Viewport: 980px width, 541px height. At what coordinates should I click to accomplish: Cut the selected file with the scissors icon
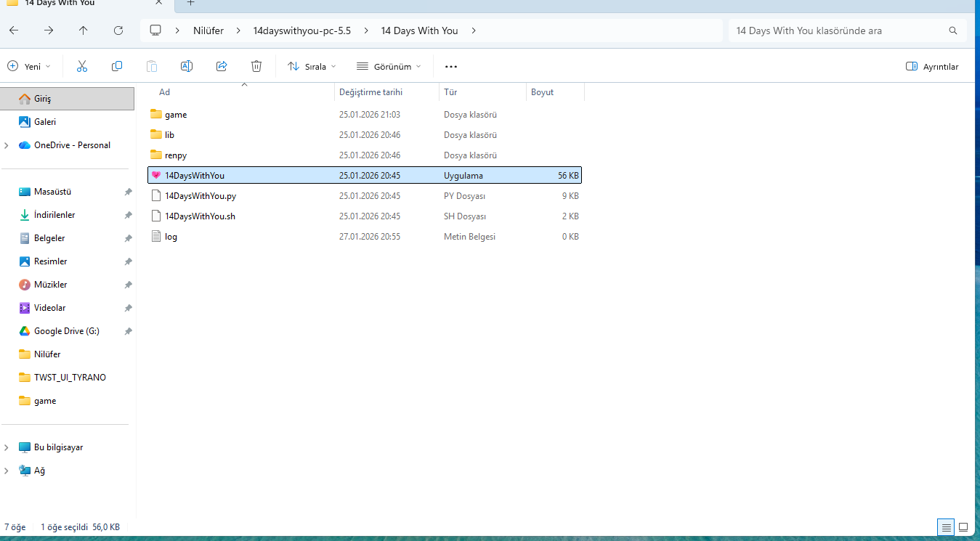(82, 66)
